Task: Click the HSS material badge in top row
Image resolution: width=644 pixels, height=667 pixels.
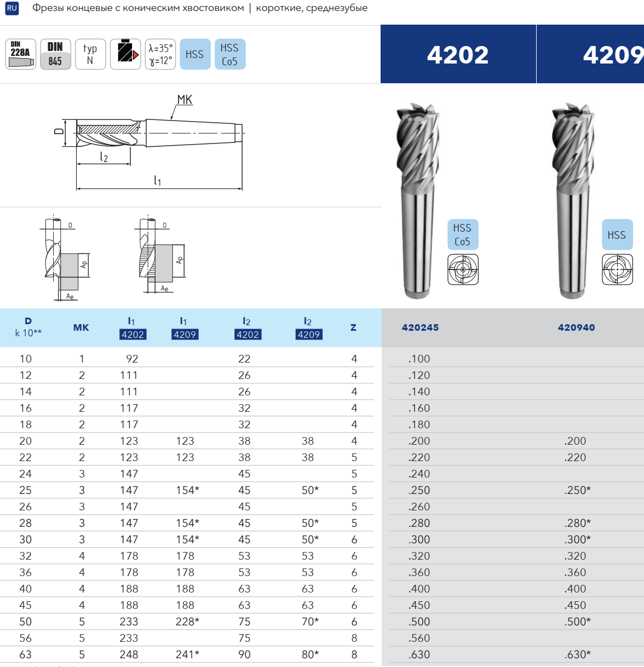Action: click(x=195, y=54)
